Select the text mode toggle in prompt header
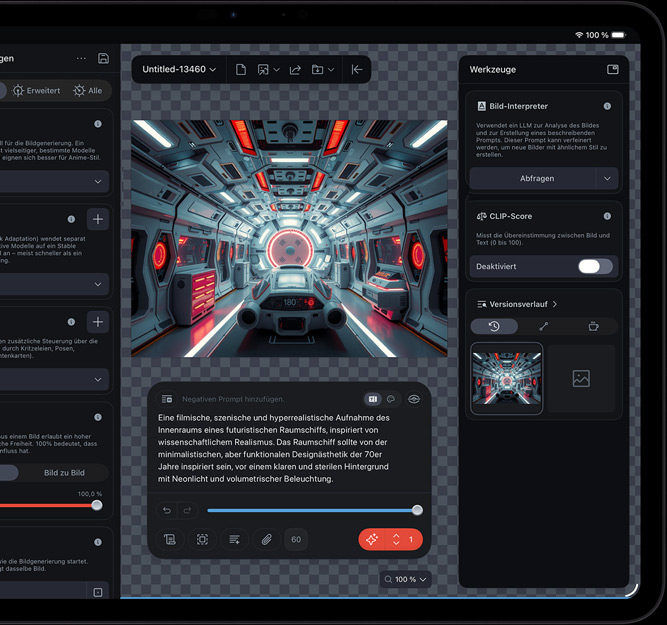 (x=372, y=399)
